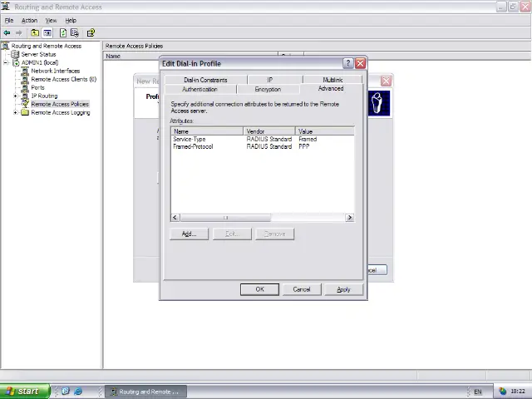Select Remote Access Clients (0) tree item
The width and height of the screenshot is (532, 399).
64,80
